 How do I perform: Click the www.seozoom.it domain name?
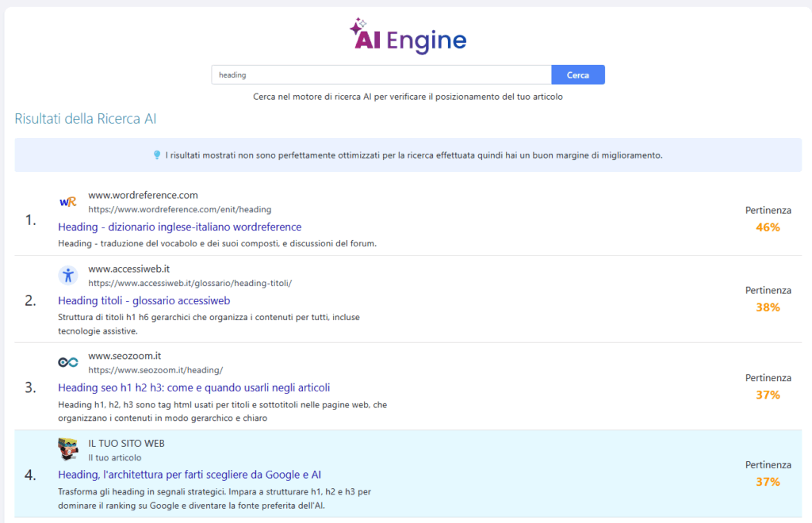[124, 356]
